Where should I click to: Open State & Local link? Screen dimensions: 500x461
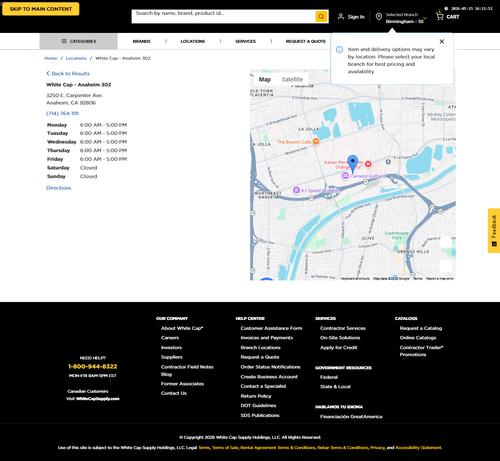pyautogui.click(x=335, y=387)
